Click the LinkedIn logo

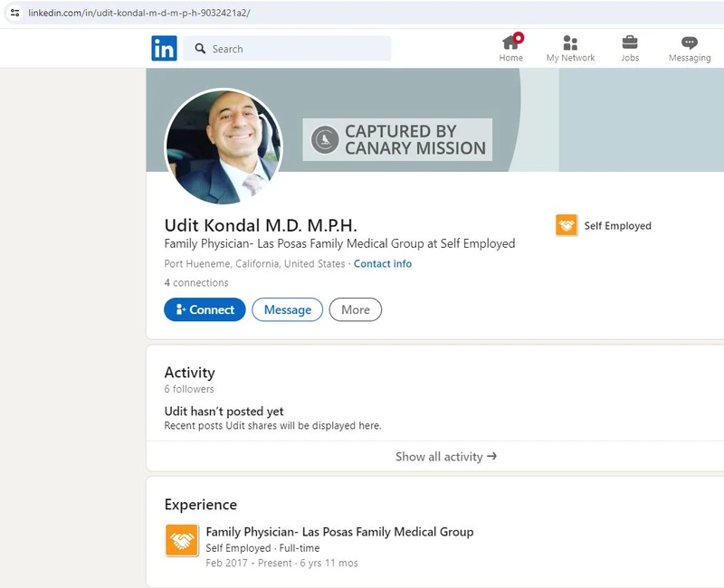click(x=164, y=49)
